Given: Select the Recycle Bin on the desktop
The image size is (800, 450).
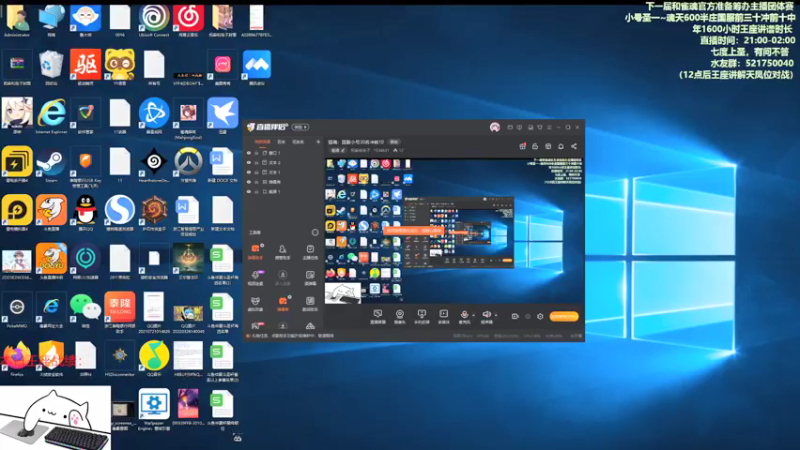Looking at the screenshot, I should coord(51,67).
